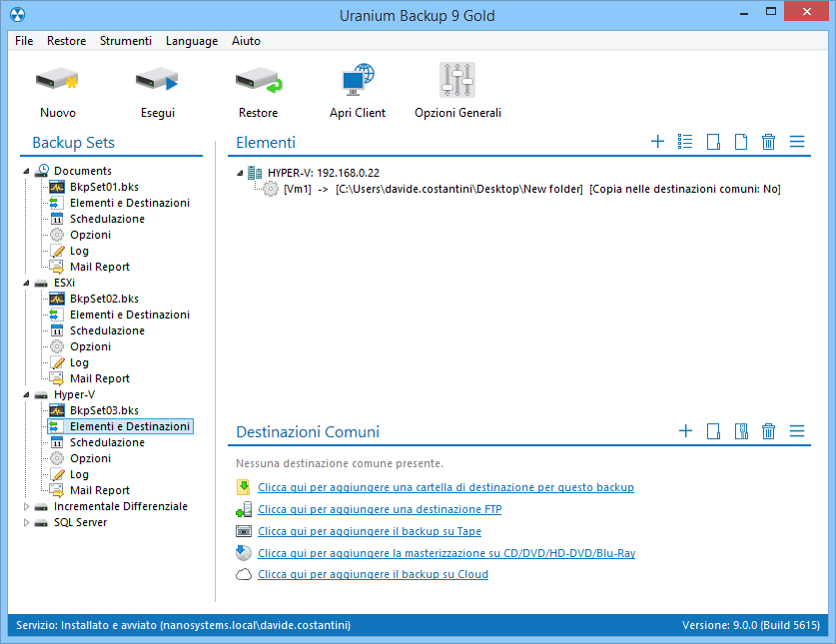Image resolution: width=836 pixels, height=644 pixels.
Task: Click the CD/DVD burning disc icon
Action: pyautogui.click(x=244, y=553)
